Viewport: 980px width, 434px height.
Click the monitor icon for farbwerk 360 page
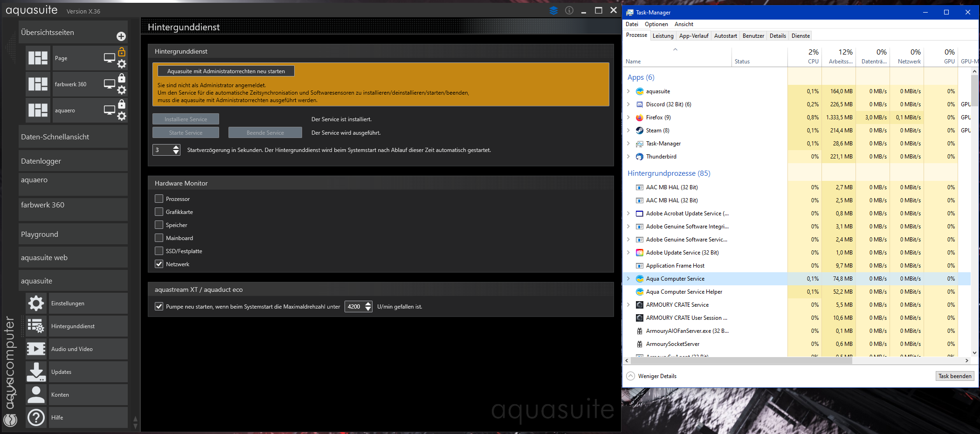click(x=109, y=84)
